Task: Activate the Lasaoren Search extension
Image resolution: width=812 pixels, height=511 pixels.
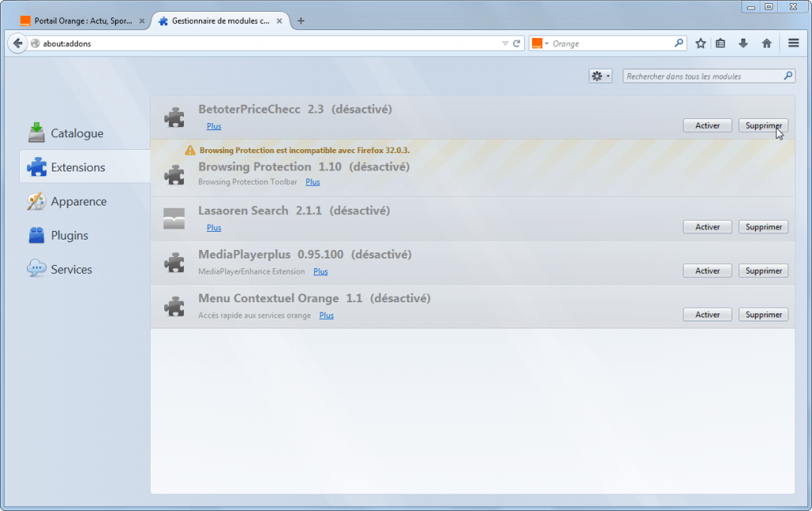Action: pos(707,227)
